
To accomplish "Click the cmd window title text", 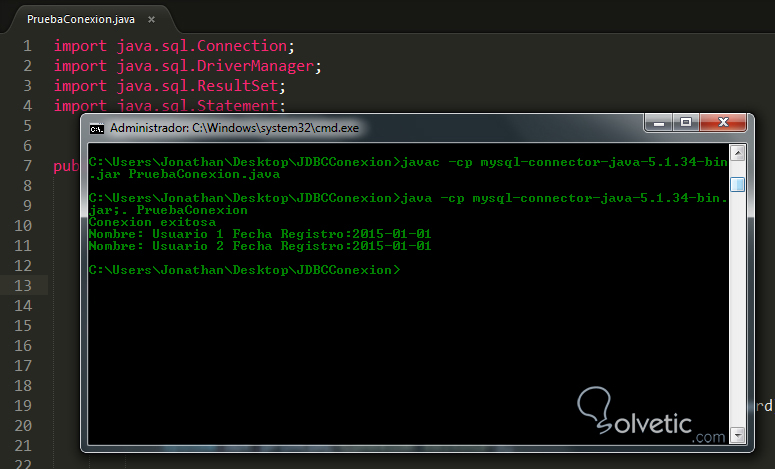I will click(x=234, y=128).
